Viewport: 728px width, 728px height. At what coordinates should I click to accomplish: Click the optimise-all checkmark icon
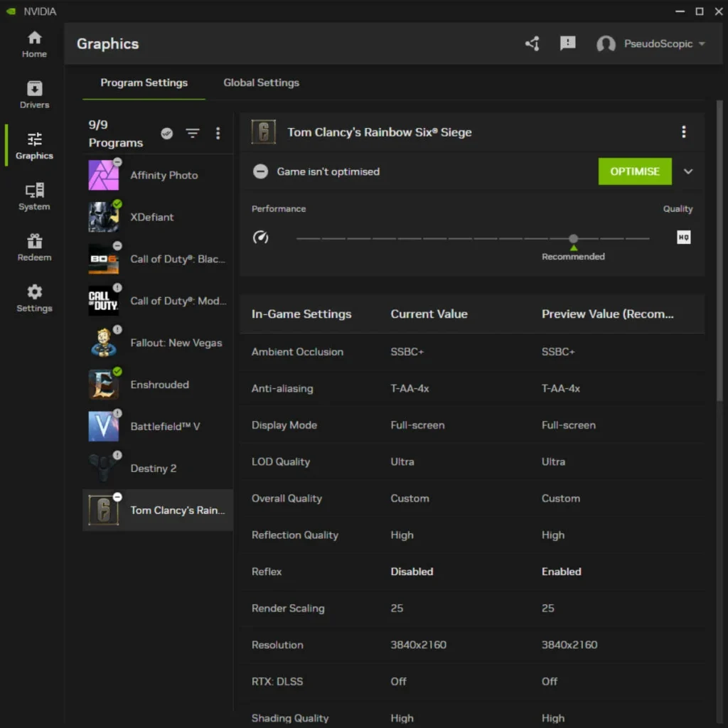[166, 133]
